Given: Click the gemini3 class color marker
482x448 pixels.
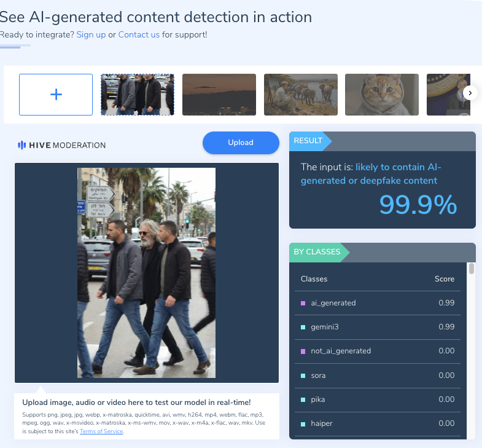Looking at the screenshot, I should [x=303, y=327].
